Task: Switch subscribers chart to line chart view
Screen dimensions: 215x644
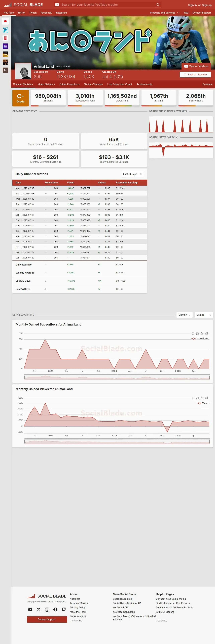Action: point(202,333)
